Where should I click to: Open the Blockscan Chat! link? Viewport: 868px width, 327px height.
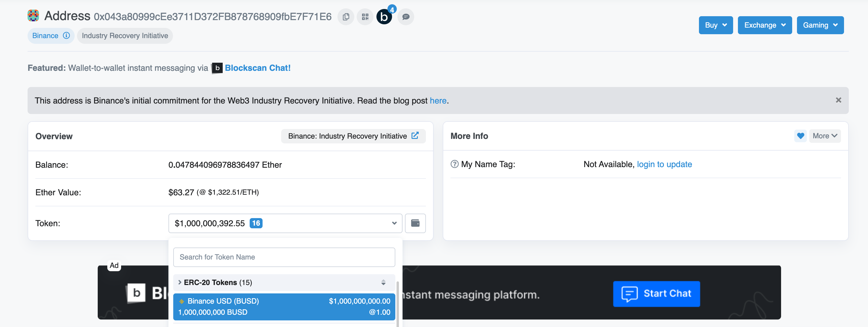(257, 68)
